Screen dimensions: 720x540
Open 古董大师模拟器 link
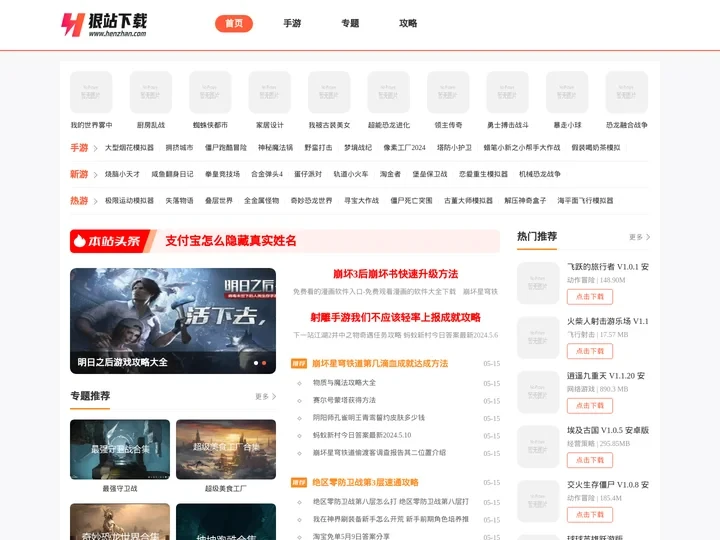tap(468, 201)
